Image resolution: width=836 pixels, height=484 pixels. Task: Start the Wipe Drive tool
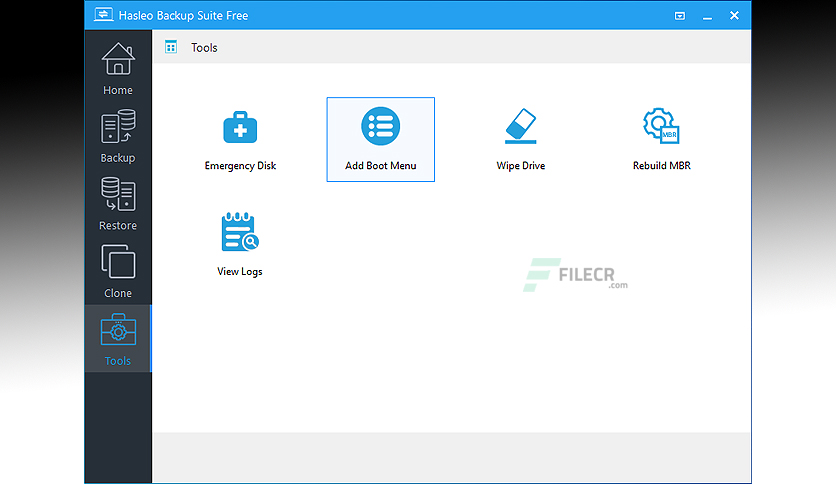(520, 140)
